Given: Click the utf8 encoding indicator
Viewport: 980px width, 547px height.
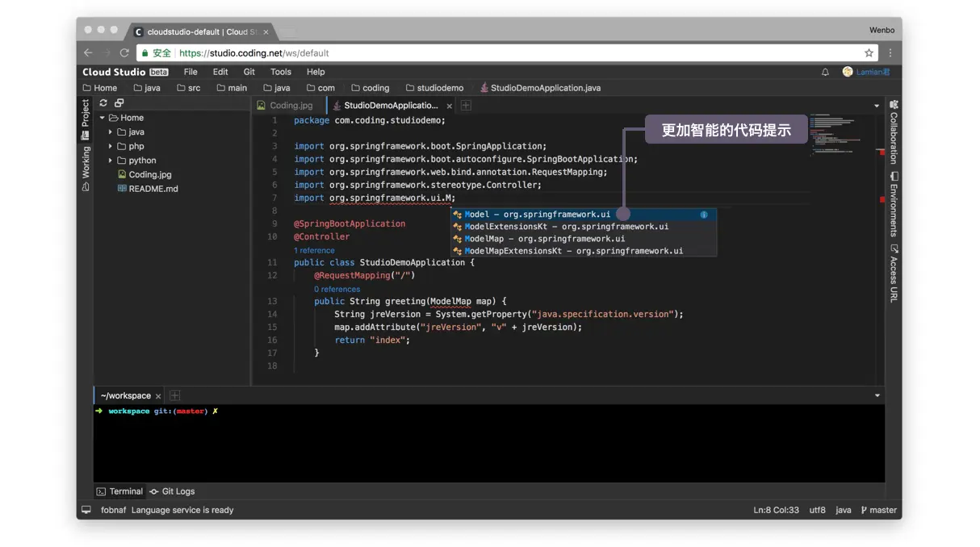Looking at the screenshot, I should [817, 510].
